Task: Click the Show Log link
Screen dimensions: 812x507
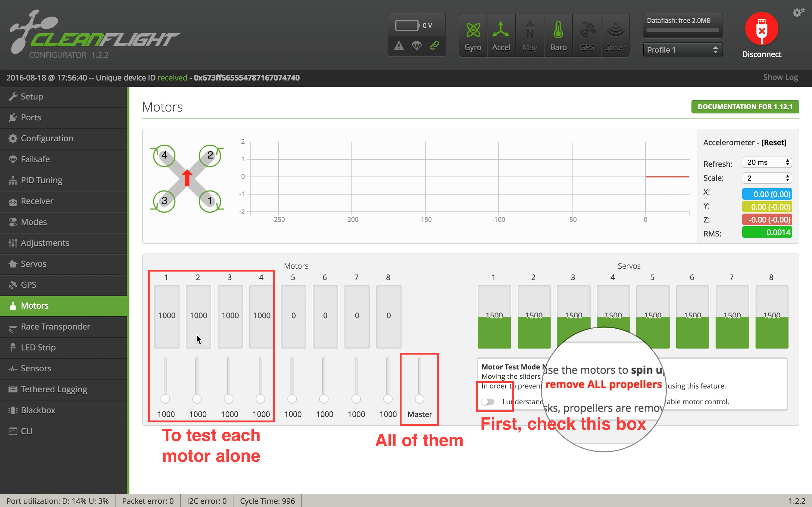Action: tap(780, 77)
